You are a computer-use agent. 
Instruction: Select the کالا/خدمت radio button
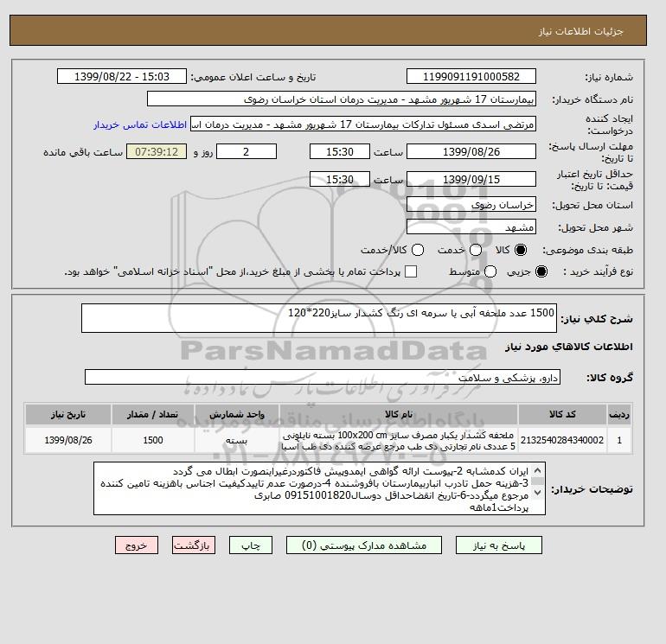[418, 250]
